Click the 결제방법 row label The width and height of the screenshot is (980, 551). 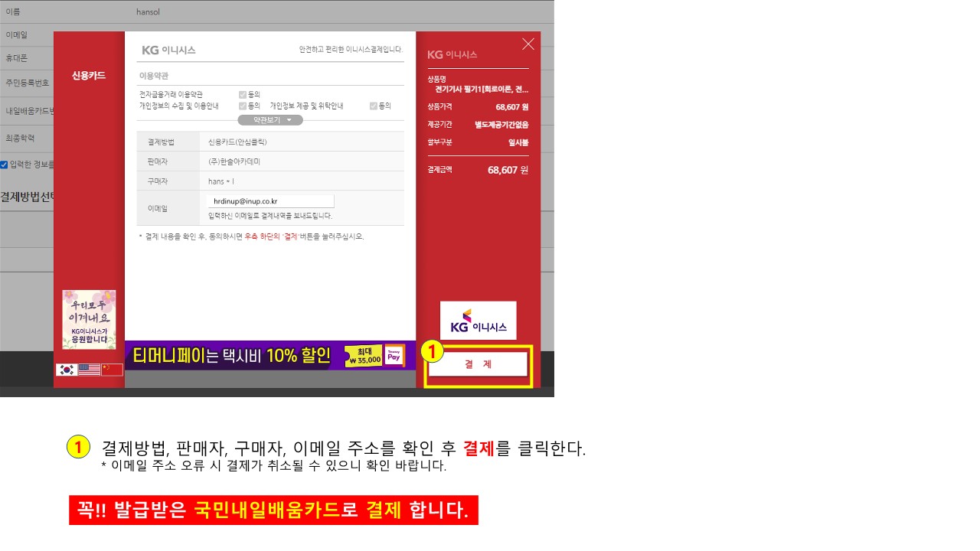tap(161, 142)
